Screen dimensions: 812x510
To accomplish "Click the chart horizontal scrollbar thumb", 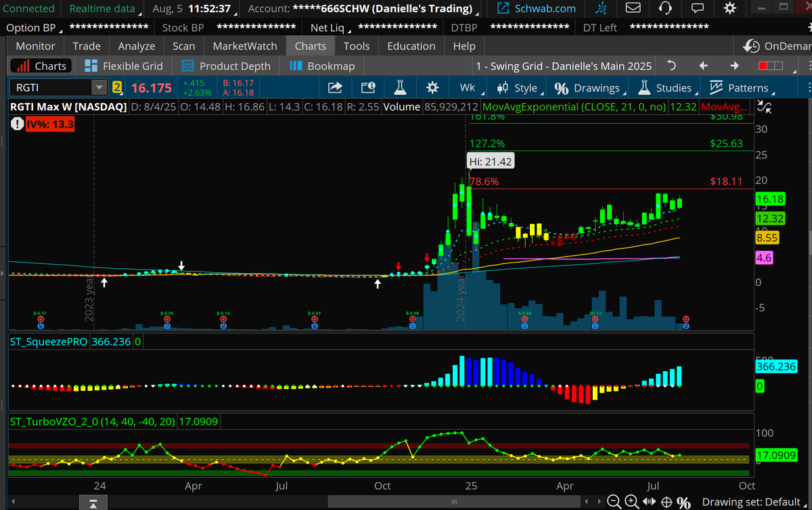I will pyautogui.click(x=453, y=502).
